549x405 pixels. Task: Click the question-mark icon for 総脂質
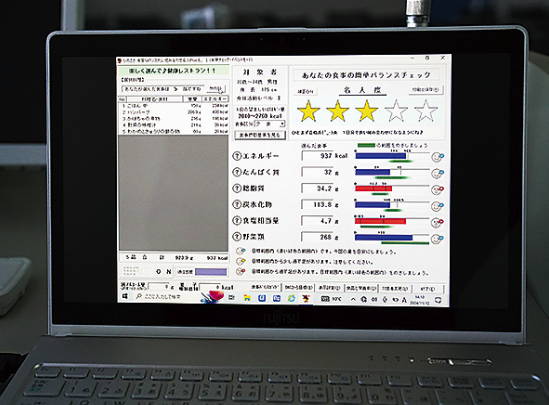pos(237,188)
